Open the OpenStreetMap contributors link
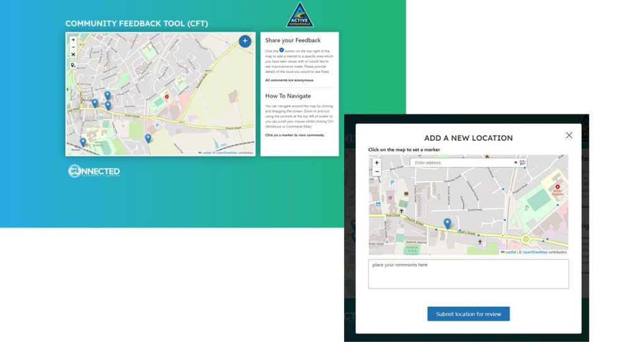Viewport: 644px width, 362px height. pos(534,251)
